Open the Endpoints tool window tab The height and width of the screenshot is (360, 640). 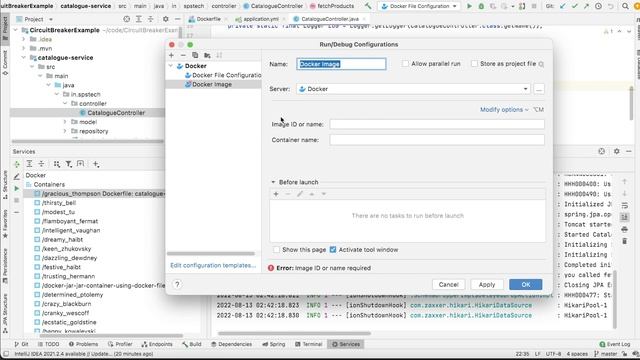click(x=157, y=344)
